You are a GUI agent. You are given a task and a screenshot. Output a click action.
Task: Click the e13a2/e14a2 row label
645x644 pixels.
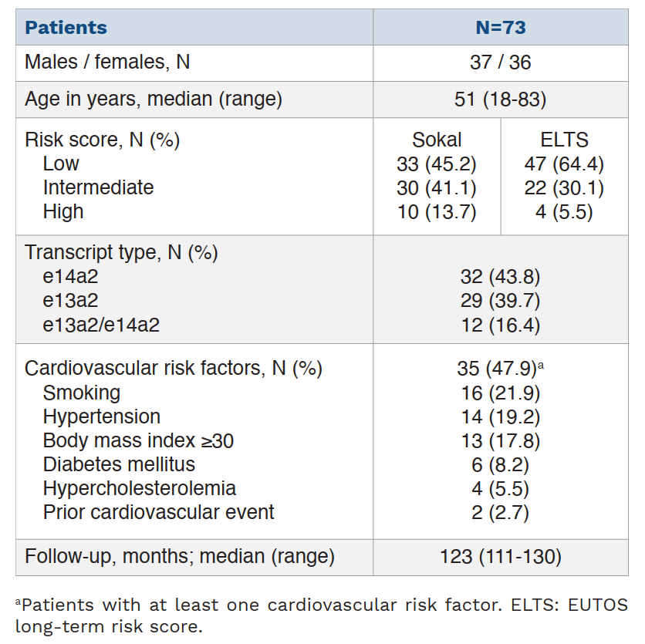point(101,325)
